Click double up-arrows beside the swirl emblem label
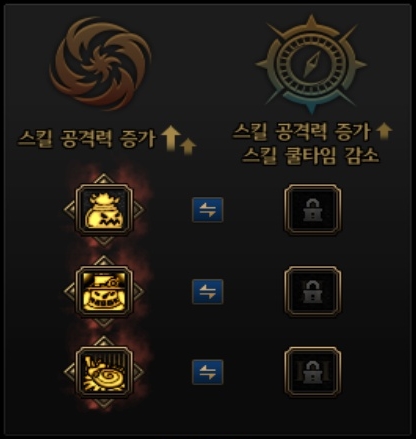This screenshot has width=416, height=439. coord(179,141)
